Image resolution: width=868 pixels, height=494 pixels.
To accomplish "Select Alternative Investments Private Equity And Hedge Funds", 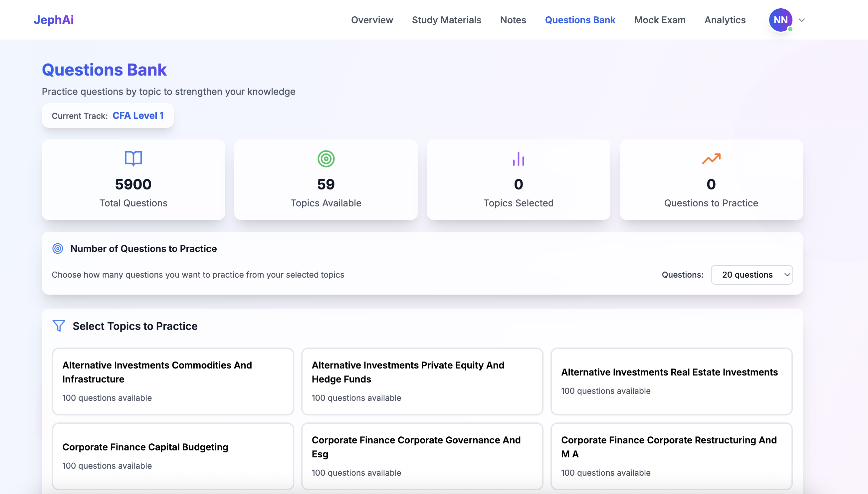I will [422, 381].
